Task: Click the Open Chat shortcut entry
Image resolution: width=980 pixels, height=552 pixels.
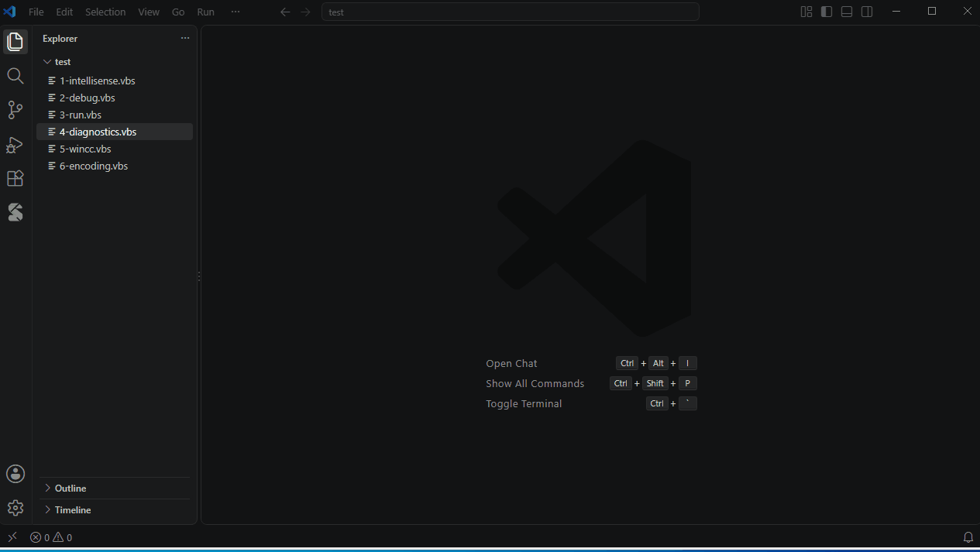Action: pyautogui.click(x=511, y=363)
